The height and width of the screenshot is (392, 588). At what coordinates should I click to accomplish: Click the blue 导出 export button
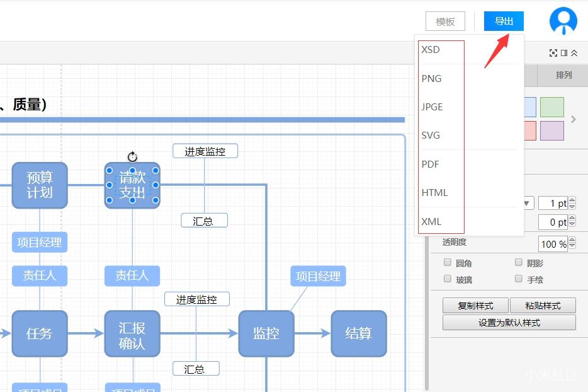point(504,21)
